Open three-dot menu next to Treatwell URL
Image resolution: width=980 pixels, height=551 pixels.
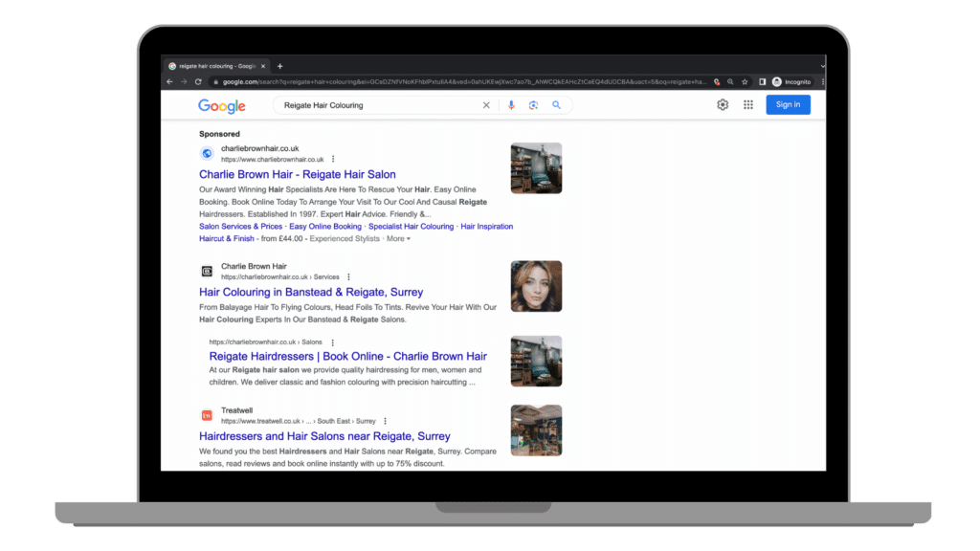coord(385,421)
